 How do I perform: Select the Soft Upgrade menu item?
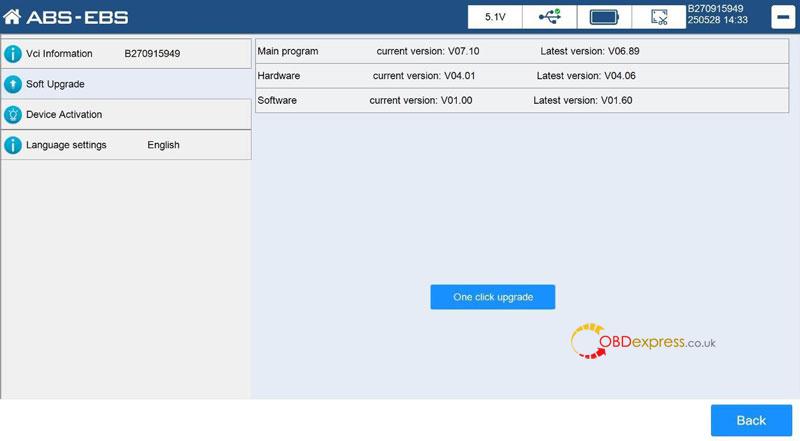(x=126, y=84)
